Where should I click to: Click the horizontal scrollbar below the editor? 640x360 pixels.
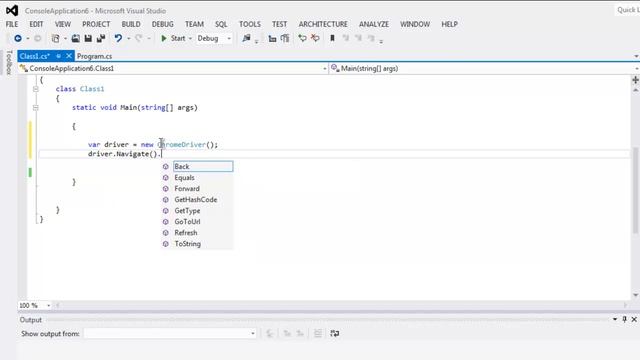tap(341, 305)
